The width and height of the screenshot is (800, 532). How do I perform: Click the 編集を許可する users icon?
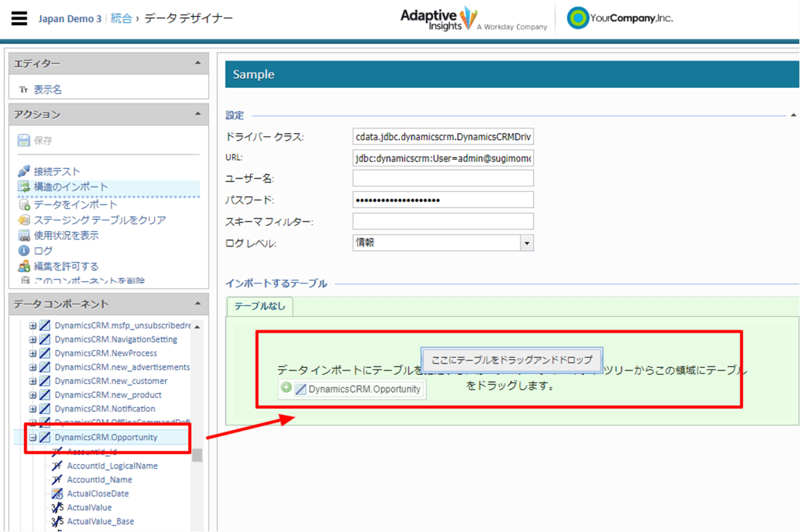click(x=24, y=267)
